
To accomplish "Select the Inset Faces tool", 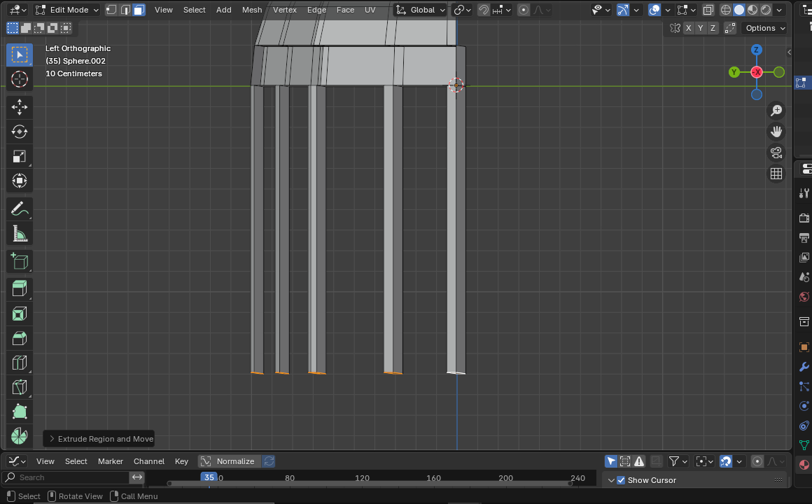I will (19, 314).
